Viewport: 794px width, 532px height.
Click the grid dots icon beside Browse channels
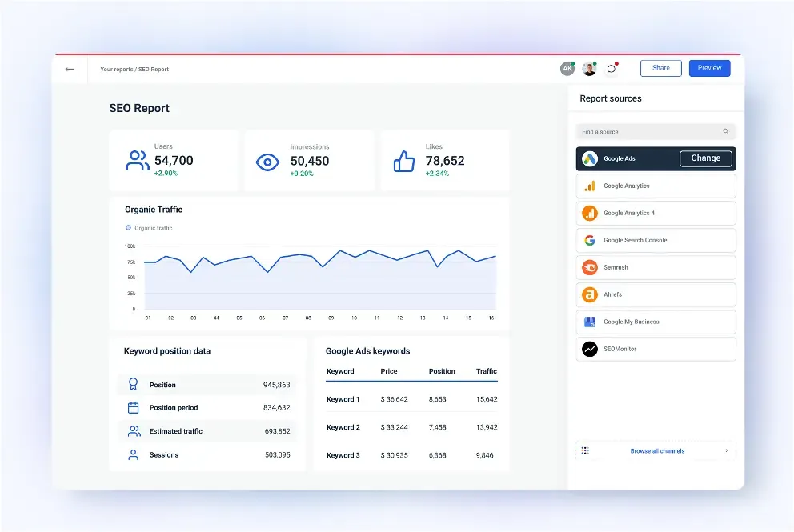[585, 450]
